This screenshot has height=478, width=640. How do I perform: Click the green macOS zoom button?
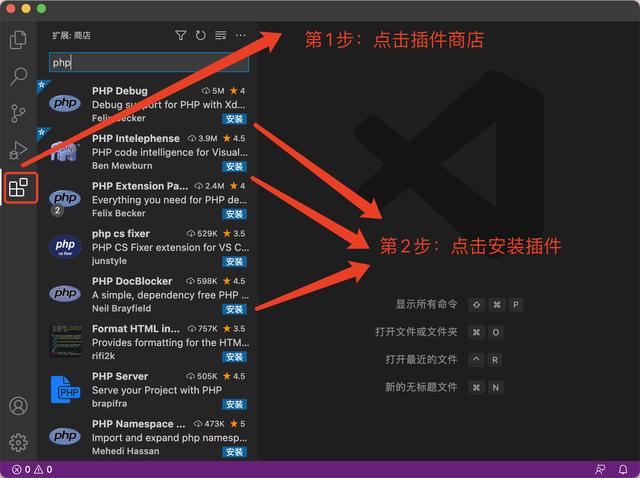click(x=41, y=9)
